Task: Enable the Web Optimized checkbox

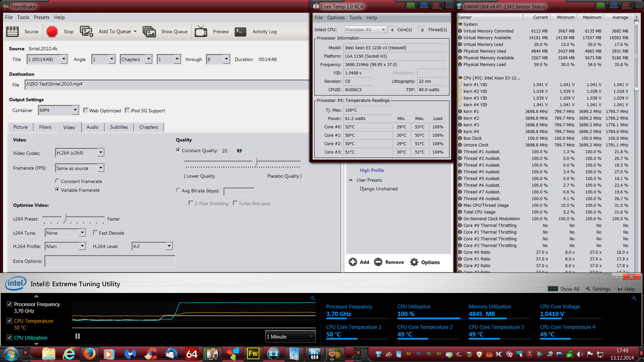Action: coord(86,110)
